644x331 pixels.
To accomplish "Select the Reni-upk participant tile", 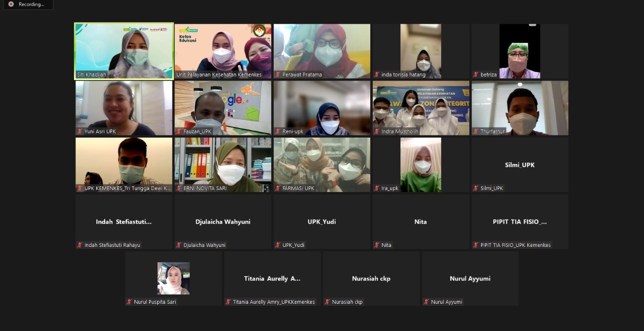I will pos(321,108).
